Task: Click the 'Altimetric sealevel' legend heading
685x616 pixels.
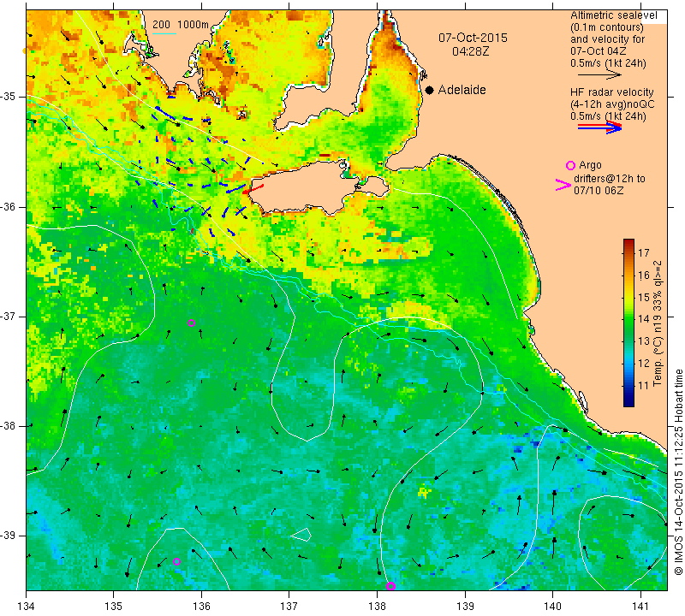Action: point(613,15)
